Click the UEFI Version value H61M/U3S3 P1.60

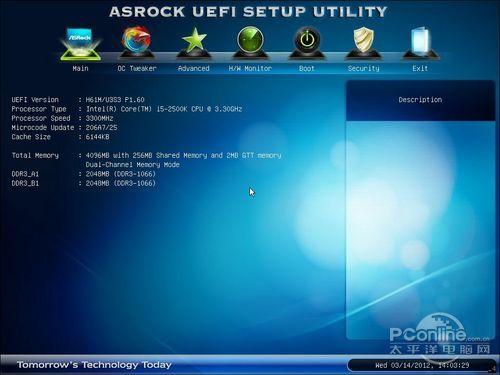[115, 100]
